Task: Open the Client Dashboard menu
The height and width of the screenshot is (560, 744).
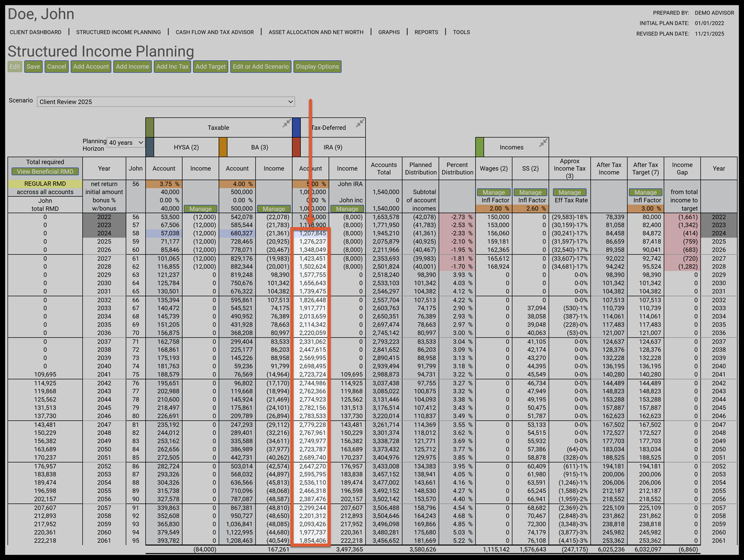Action: pos(36,32)
